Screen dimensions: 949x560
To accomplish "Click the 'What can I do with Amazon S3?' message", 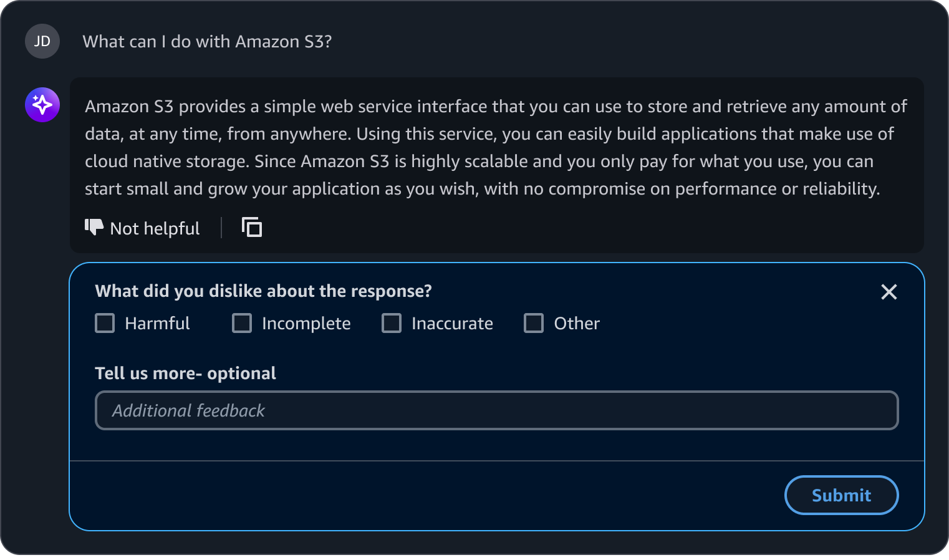I will (207, 42).
